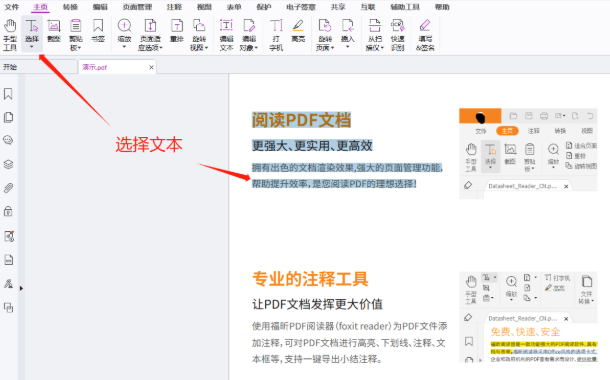Expand the Edit Object (编辑对象) dropdown
This screenshot has height=380, width=610.
click(256, 48)
